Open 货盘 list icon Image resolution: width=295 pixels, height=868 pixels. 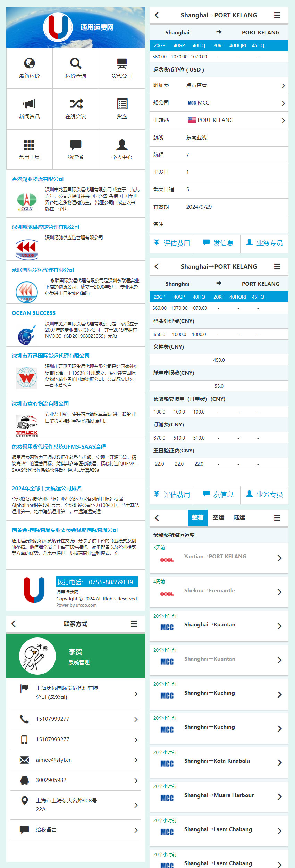pyautogui.click(x=122, y=104)
